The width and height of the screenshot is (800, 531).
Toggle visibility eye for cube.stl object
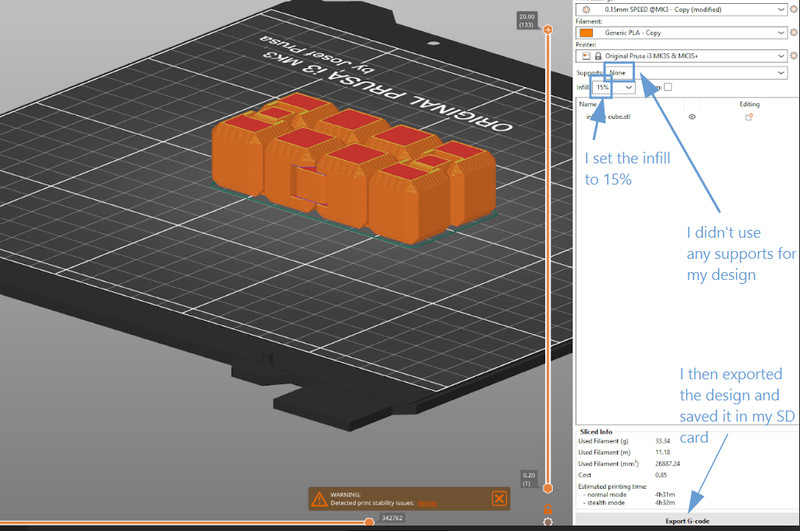coord(692,117)
